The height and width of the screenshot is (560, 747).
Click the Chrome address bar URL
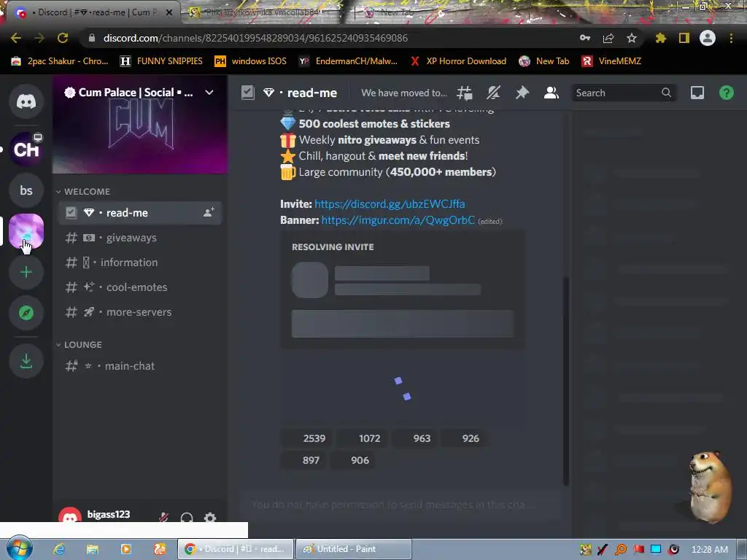coord(255,38)
